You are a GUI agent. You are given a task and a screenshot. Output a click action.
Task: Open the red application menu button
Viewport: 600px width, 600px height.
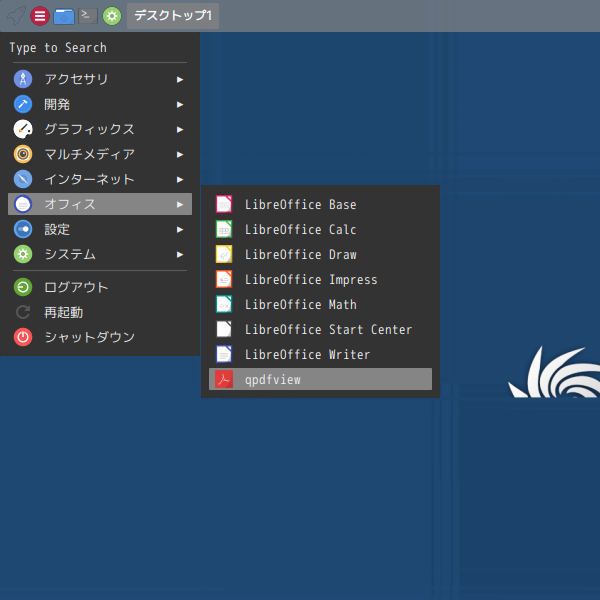(40, 16)
